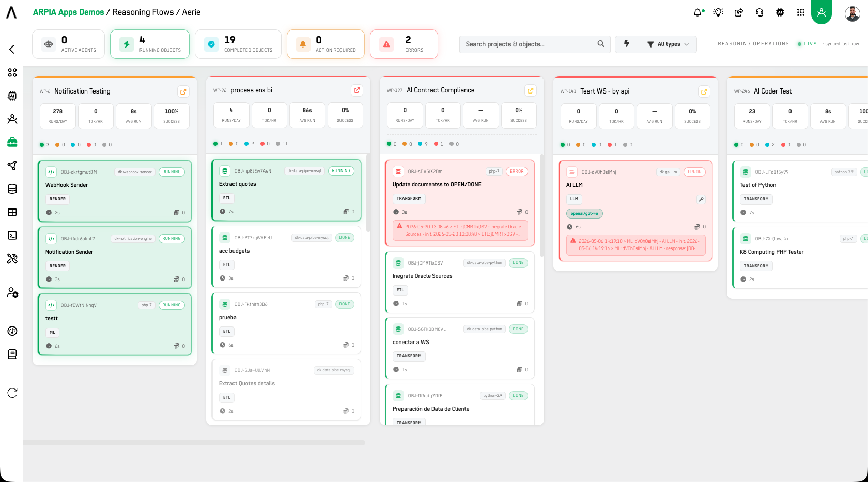The image size is (868, 482).
Task: Click error log on Update documentss card
Action: 460,231
